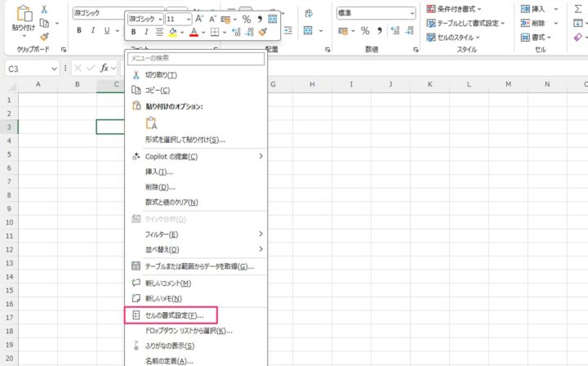Screen dimensions: 588x366
Task: Open the font size dropdown in the mini toolbar
Action: [189, 18]
